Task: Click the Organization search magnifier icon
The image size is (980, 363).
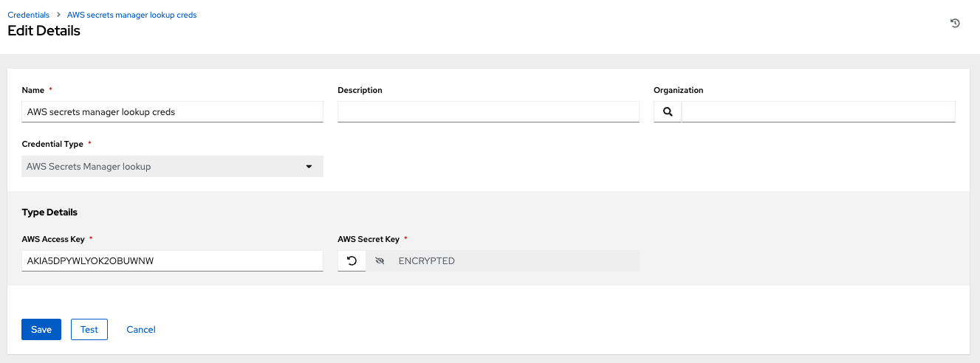Action: pos(668,112)
